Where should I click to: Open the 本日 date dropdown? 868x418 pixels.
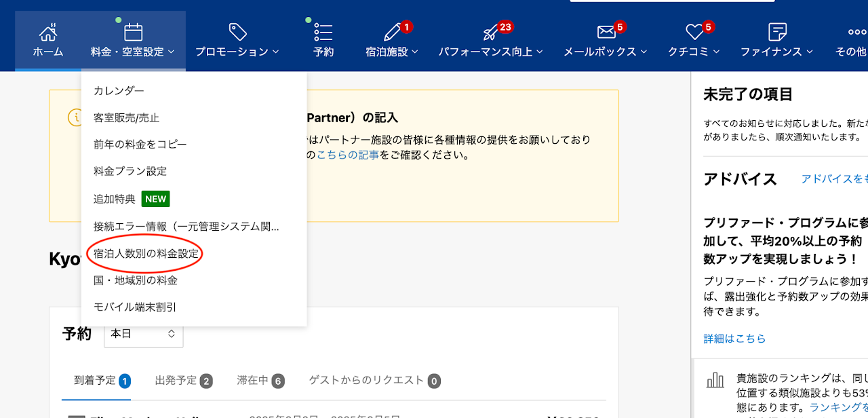coord(143,334)
